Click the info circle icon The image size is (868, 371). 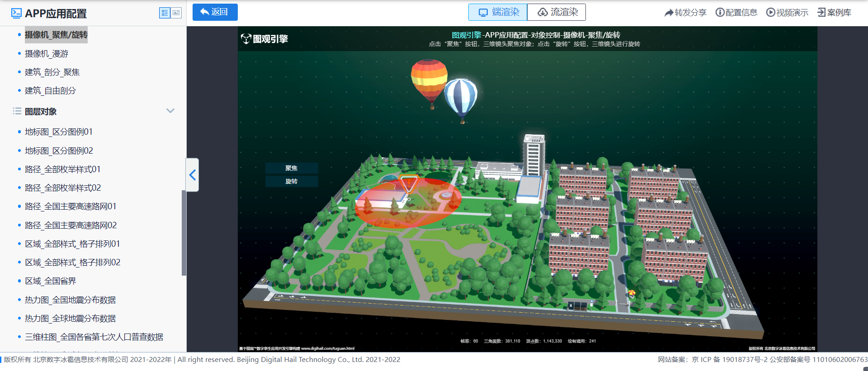720,12
